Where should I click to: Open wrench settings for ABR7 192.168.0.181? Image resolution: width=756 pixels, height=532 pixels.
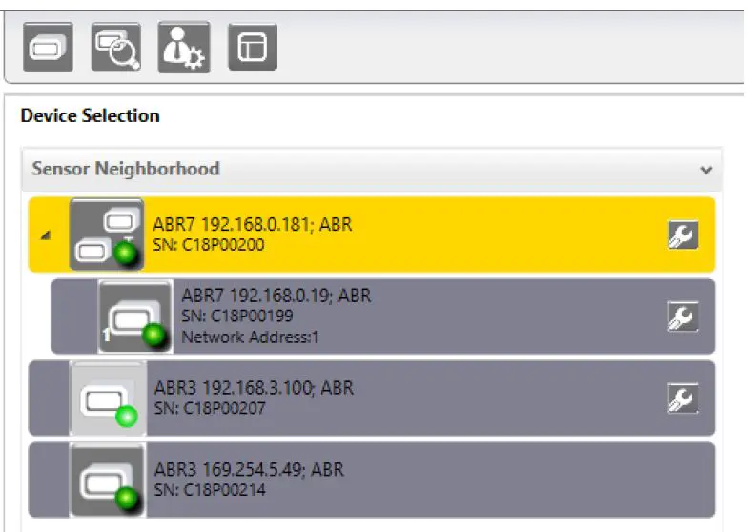(x=682, y=235)
